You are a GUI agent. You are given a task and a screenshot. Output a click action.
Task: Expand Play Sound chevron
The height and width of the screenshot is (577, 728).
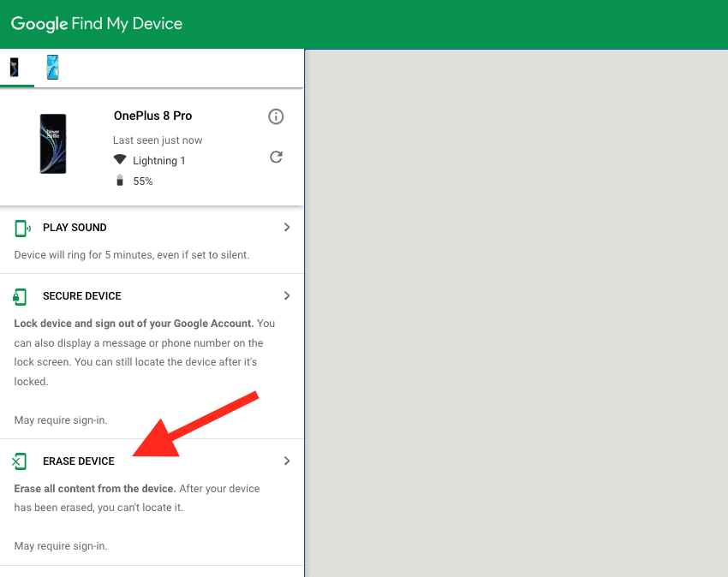(x=287, y=227)
